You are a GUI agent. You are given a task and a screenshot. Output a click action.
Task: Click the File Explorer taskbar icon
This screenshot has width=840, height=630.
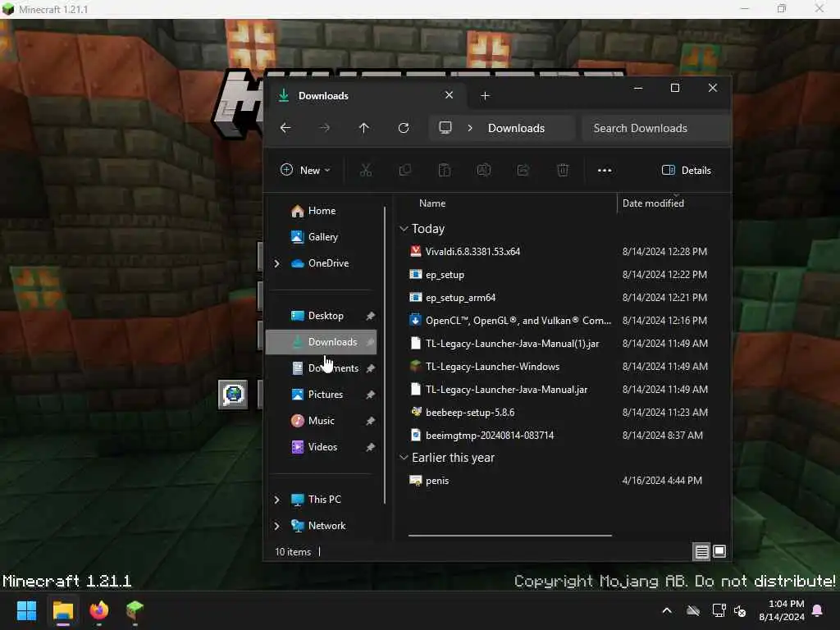coord(62,610)
